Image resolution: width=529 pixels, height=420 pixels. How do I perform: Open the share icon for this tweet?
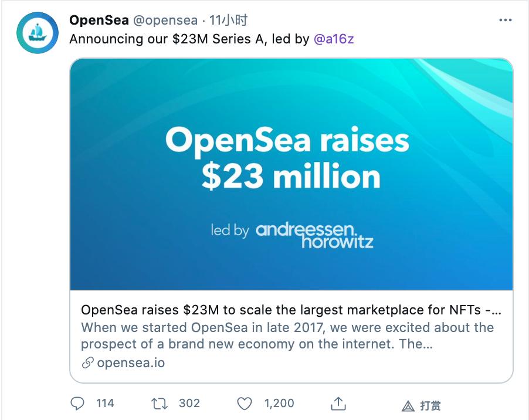click(x=339, y=404)
